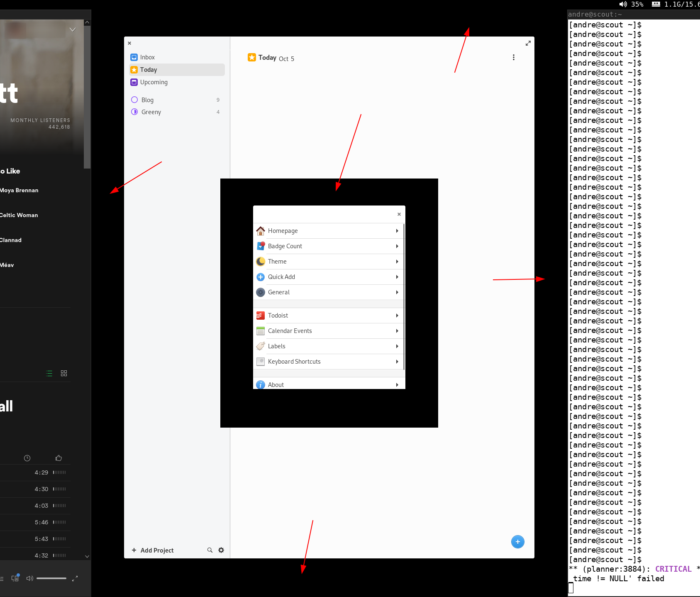
Task: Toggle the thumbs-up like icon in Spotify
Action: [x=59, y=458]
